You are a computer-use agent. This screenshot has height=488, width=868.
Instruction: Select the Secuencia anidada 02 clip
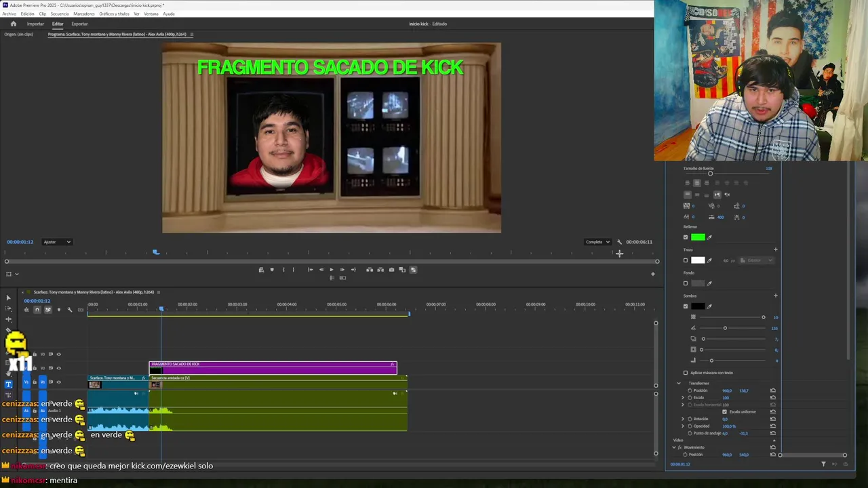tap(277, 382)
